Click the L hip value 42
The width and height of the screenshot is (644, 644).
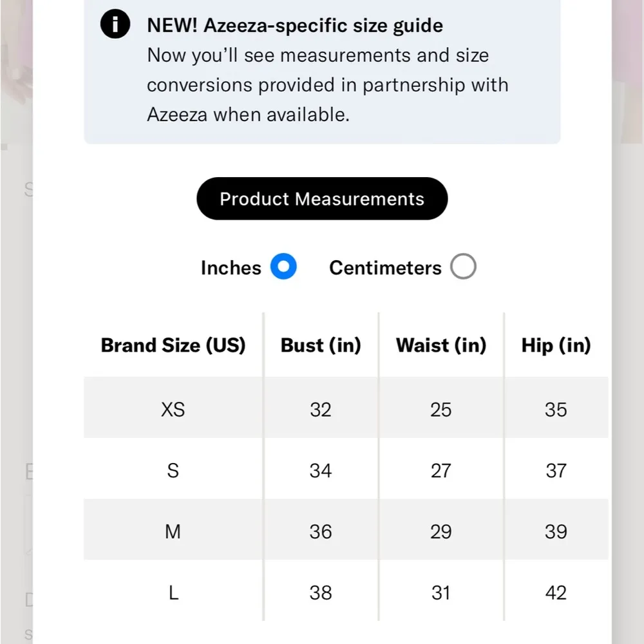point(556,592)
